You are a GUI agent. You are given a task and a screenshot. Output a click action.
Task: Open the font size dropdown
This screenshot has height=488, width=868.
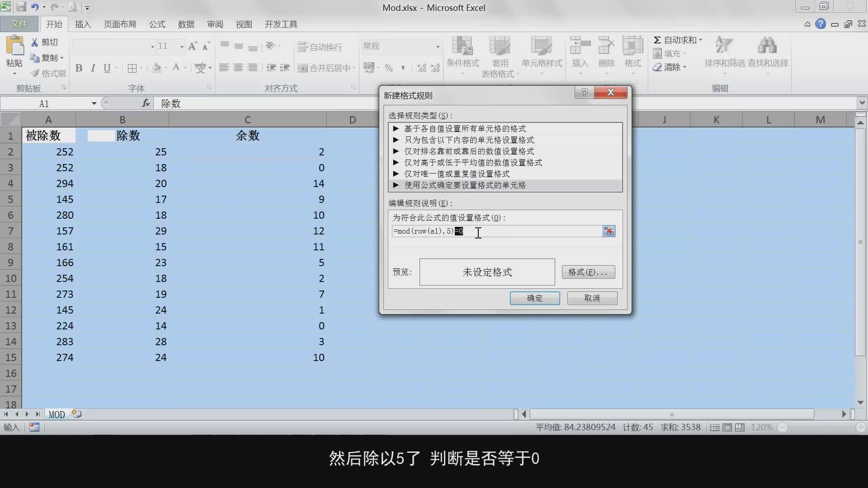click(x=182, y=47)
